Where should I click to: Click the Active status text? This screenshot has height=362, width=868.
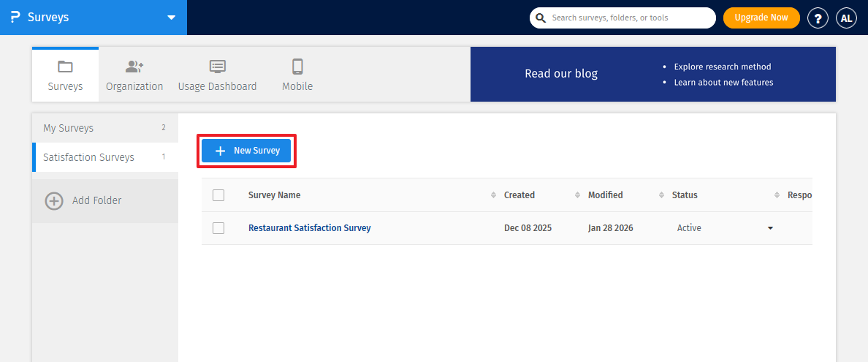[x=689, y=228]
